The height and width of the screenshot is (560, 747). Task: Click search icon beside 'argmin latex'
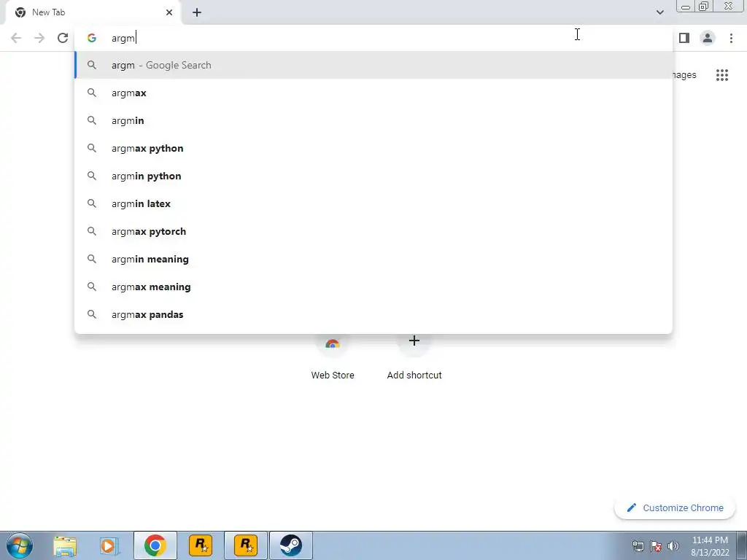(x=92, y=203)
